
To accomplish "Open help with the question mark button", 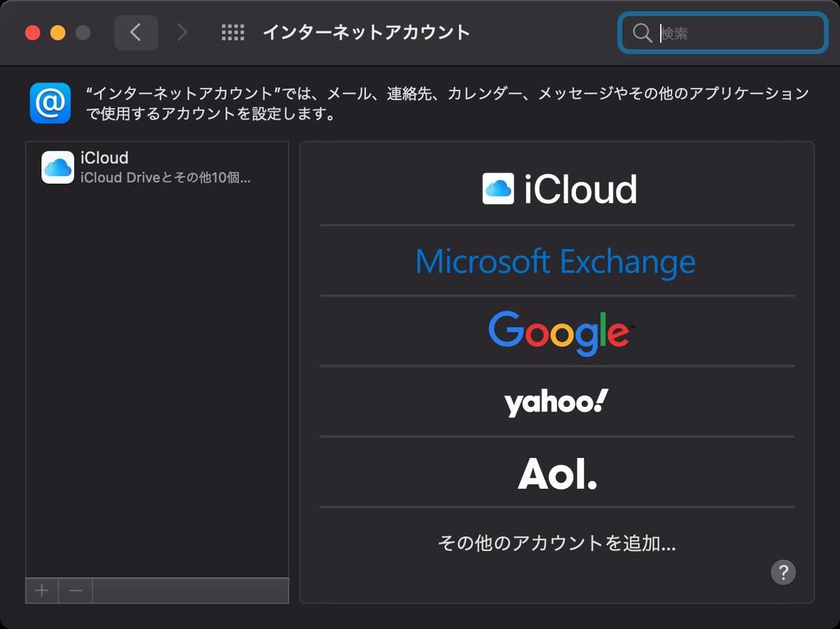I will (x=783, y=572).
